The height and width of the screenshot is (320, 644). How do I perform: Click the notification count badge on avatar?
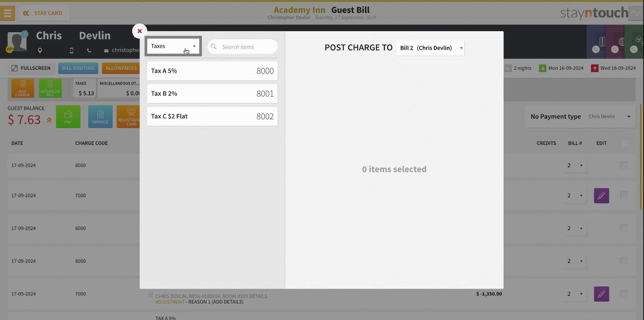click(24, 34)
